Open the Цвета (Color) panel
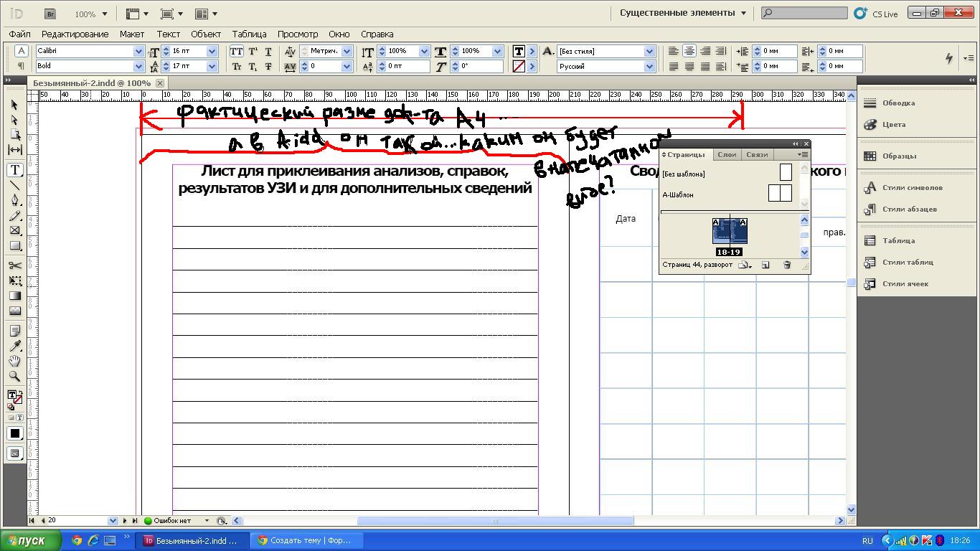 [x=885, y=124]
